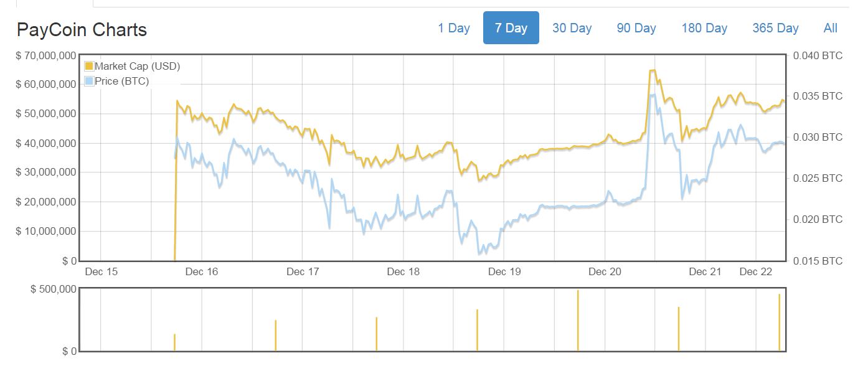The image size is (868, 381).
Task: Click the Dec 16 date label
Action: pos(202,271)
